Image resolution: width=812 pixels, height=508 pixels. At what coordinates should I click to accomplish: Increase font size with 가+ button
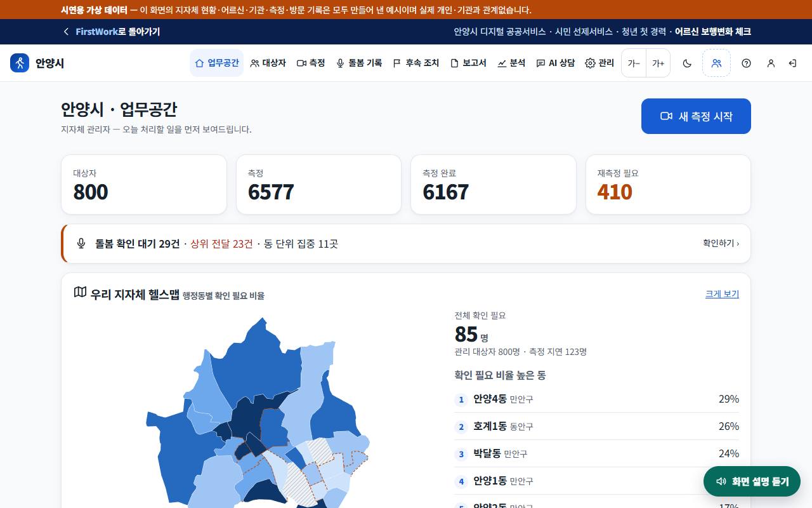pyautogui.click(x=658, y=63)
